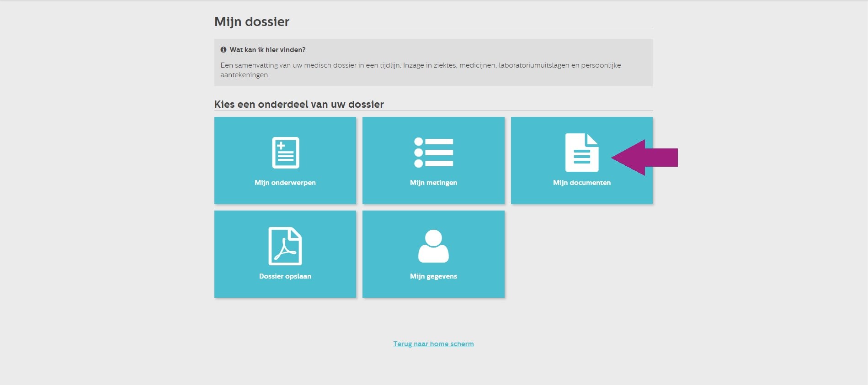The width and height of the screenshot is (868, 385).
Task: Click the Mijn gegevens tile label
Action: 433,276
